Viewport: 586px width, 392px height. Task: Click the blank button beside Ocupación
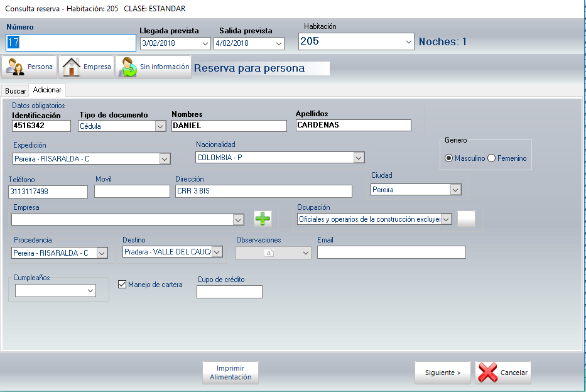click(x=467, y=219)
